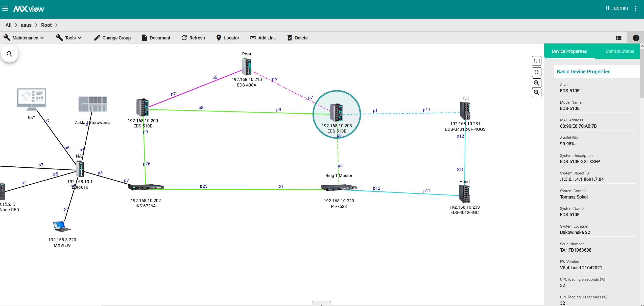
Task: Select the EDR-810 NAT router
Action: pyautogui.click(x=80, y=169)
